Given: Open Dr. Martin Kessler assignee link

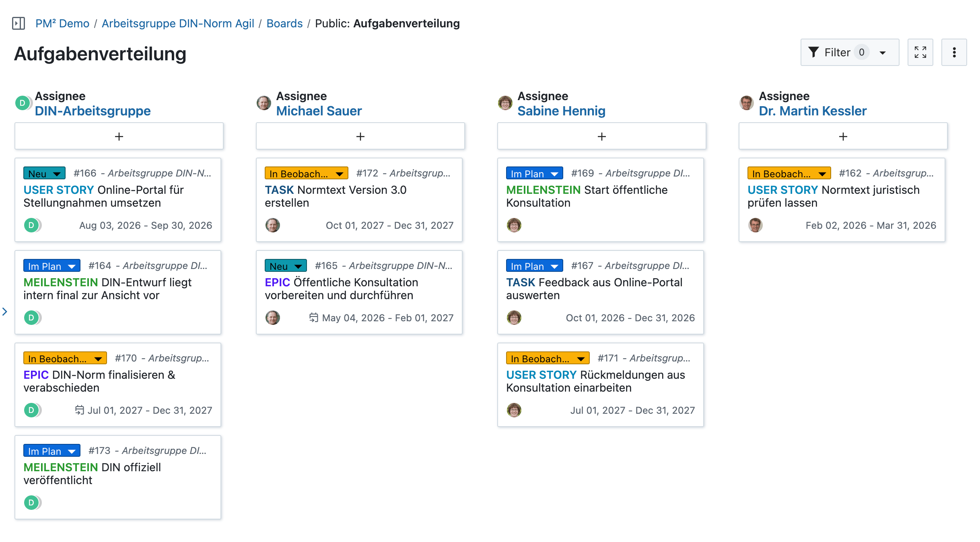Looking at the screenshot, I should 813,111.
